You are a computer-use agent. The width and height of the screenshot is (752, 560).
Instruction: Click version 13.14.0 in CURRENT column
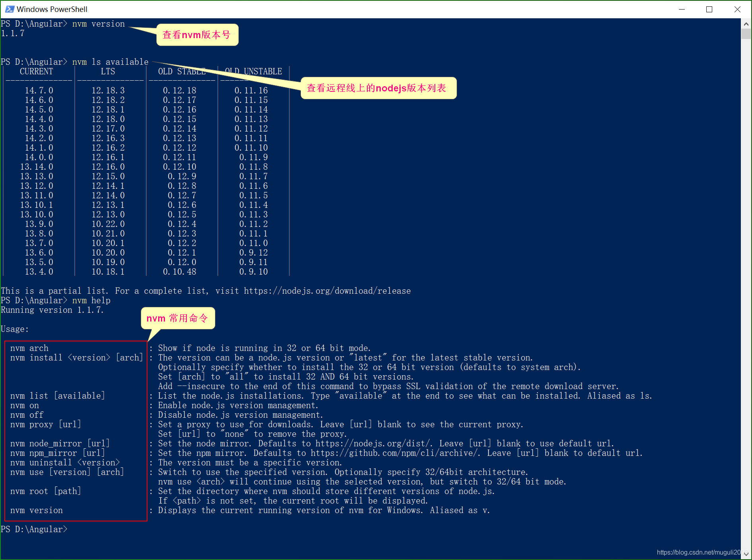click(37, 167)
